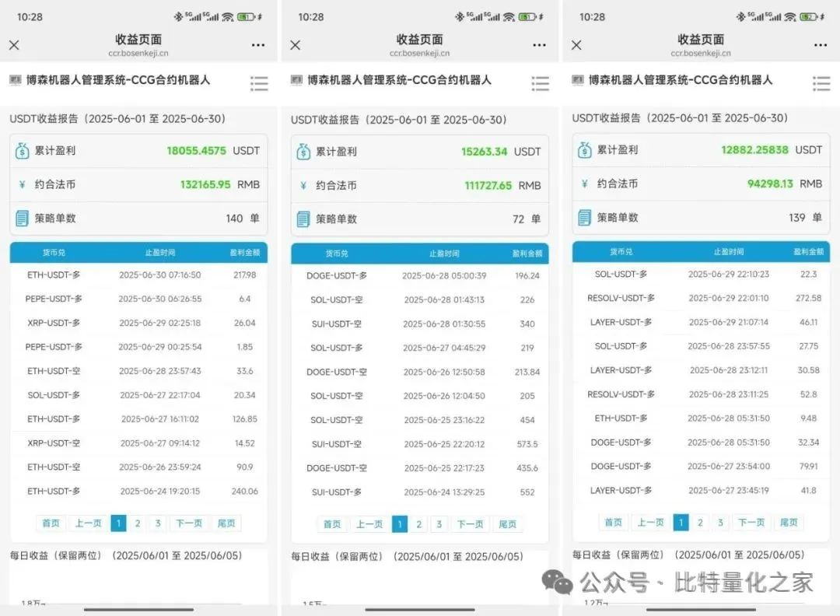Tap the money bag icon beside 12882.25838 profit
840x616 pixels.
pos(584,150)
